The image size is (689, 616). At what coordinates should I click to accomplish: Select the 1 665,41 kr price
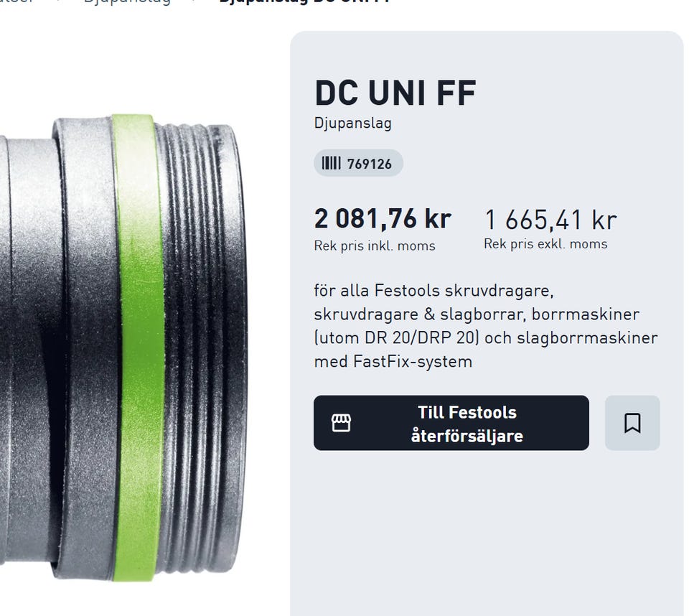point(550,220)
